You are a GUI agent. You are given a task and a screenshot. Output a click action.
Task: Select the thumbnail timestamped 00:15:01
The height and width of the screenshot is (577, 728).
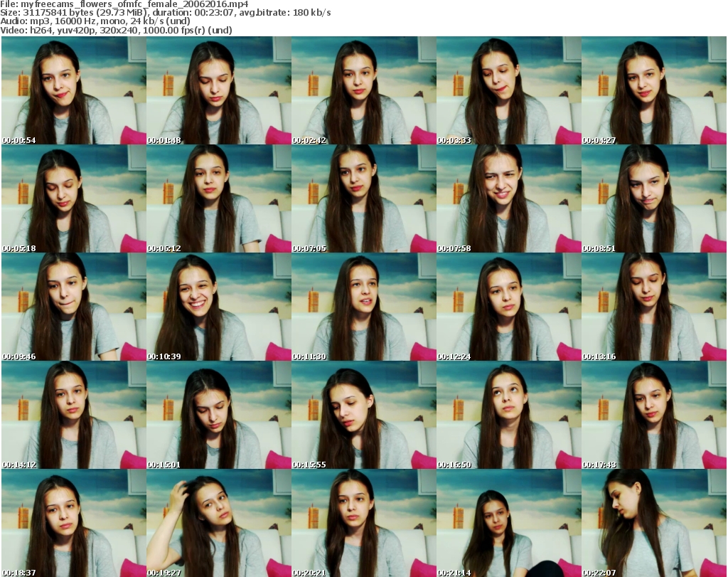tap(219, 415)
